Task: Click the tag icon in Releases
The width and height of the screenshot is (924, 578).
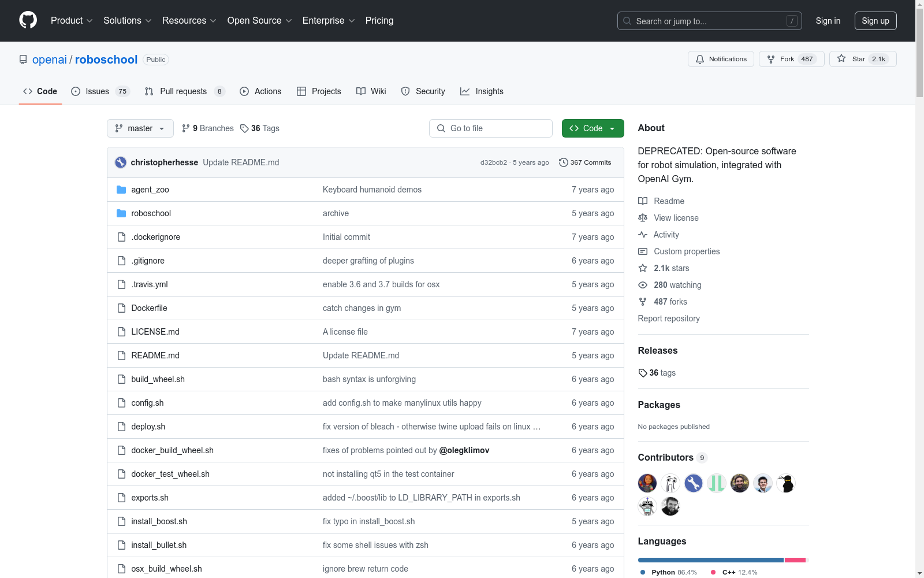Action: tap(643, 373)
